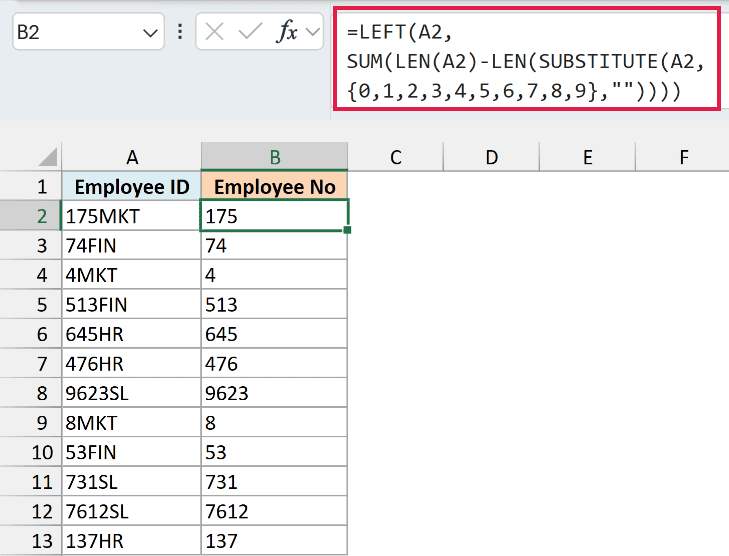This screenshot has width=729, height=556.
Task: Select column D header
Action: (491, 157)
